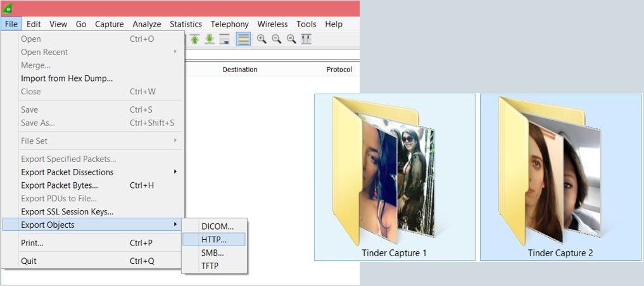Close the open File menu

click(x=11, y=24)
